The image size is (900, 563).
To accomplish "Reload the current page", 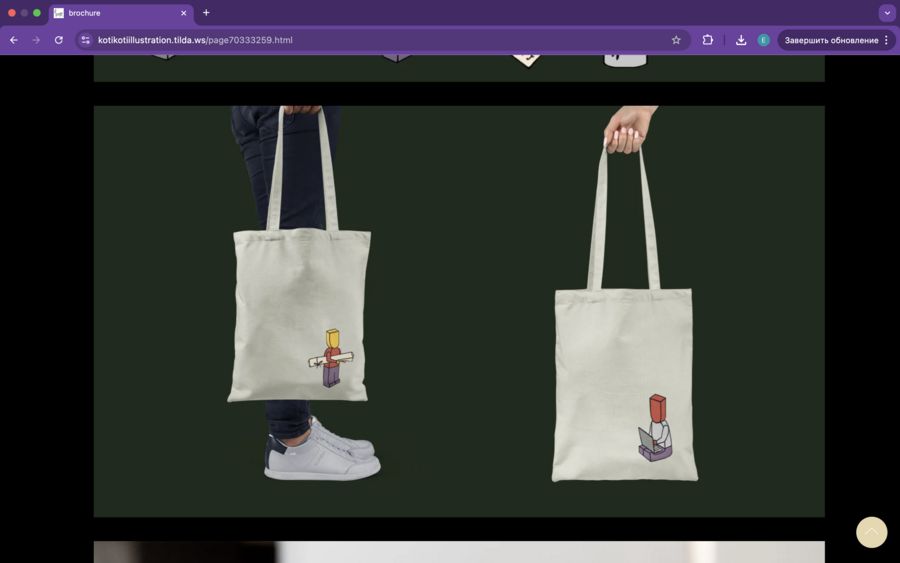I will [x=59, y=40].
